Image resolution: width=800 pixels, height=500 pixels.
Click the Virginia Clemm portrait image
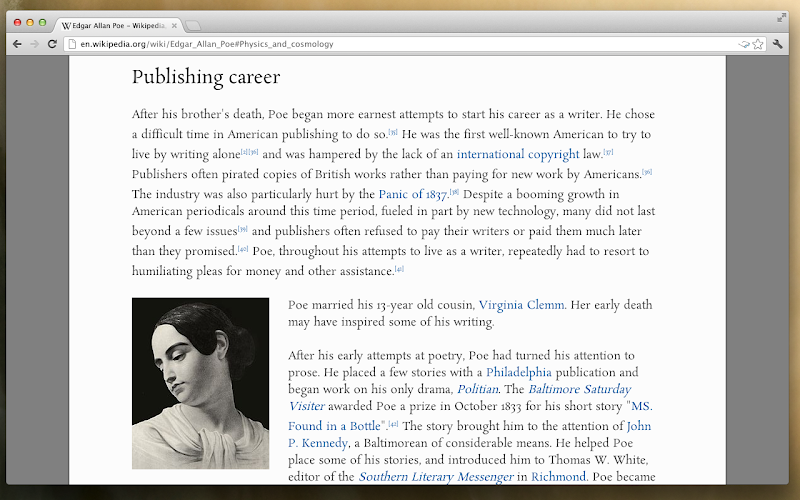(201, 383)
